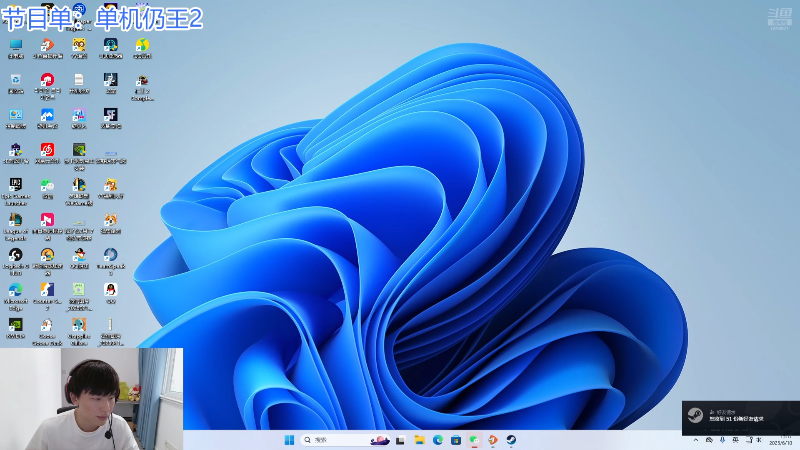Open the blue creature game shortcut beside Goose Goose Duck
Image resolution: width=800 pixels, height=450 pixels.
coord(79,332)
